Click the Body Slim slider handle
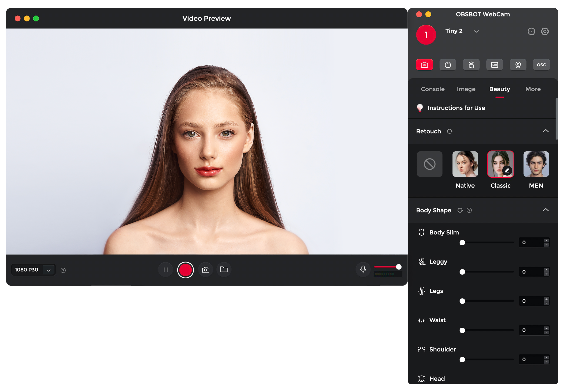Image resolution: width=565 pixels, height=392 pixels. point(462,243)
